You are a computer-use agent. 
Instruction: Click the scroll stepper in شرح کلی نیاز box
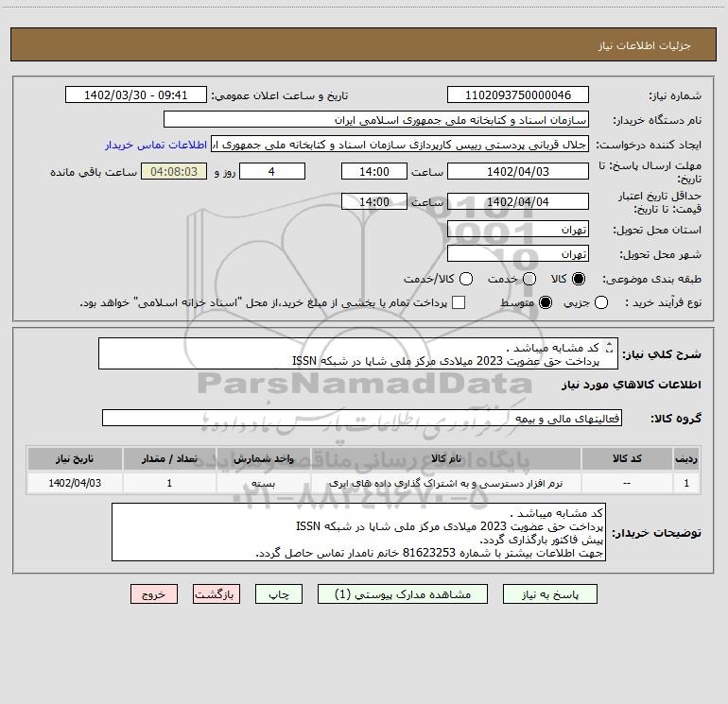[609, 347]
